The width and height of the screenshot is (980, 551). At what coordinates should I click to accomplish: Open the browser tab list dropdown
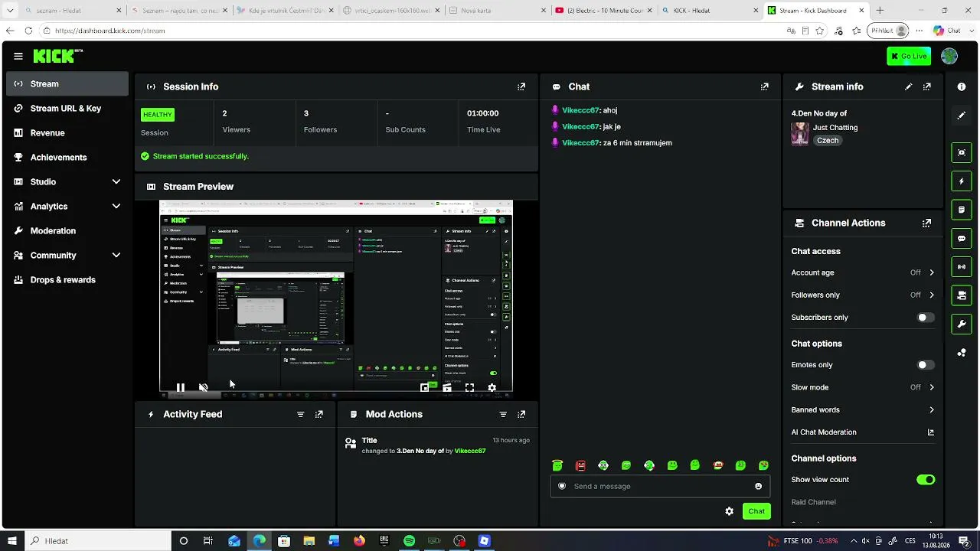click(x=10, y=11)
